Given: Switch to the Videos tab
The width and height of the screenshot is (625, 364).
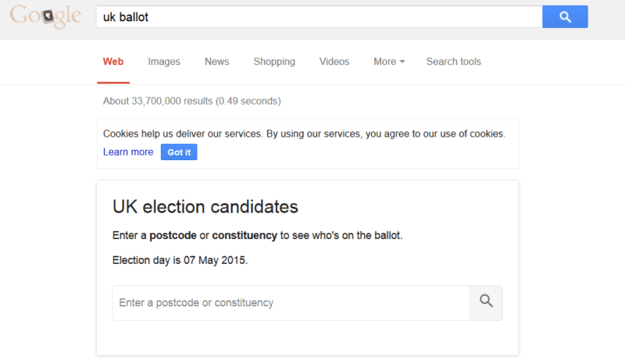Looking at the screenshot, I should tap(334, 62).
